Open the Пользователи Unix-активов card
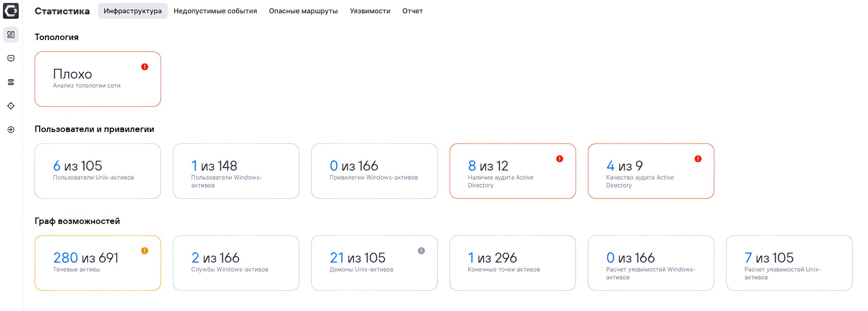Viewport: 868px width, 311px height. coord(98,171)
